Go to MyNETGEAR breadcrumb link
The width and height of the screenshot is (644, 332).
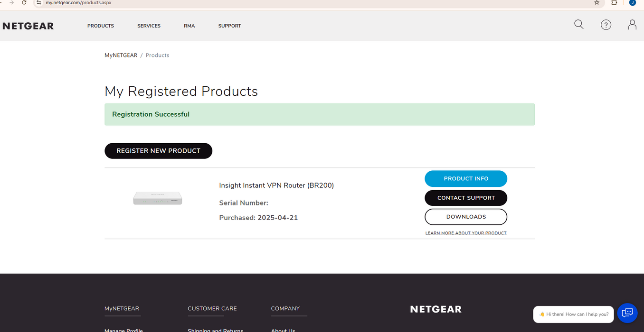point(121,55)
